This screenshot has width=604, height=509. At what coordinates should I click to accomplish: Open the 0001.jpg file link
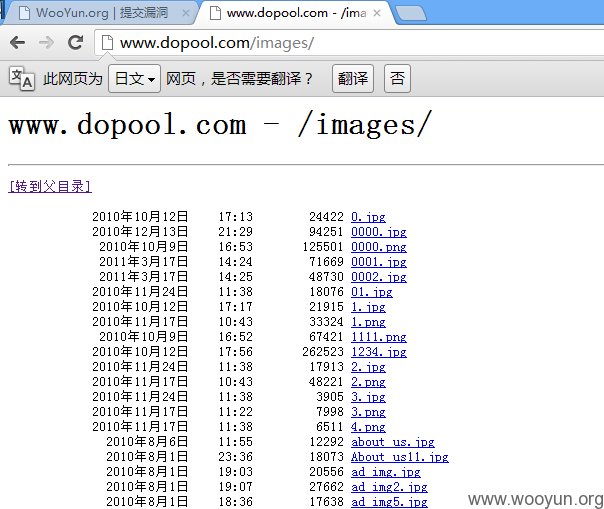(379, 262)
